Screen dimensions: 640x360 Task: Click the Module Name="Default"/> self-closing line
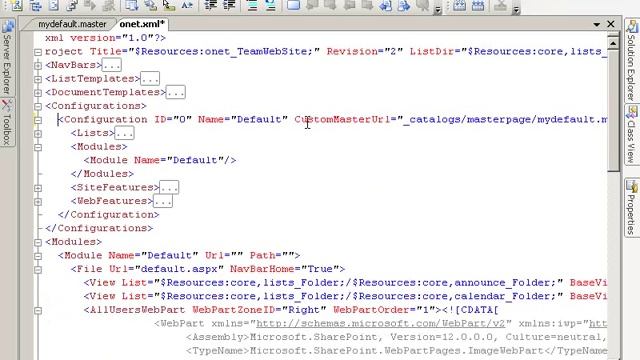coord(160,160)
